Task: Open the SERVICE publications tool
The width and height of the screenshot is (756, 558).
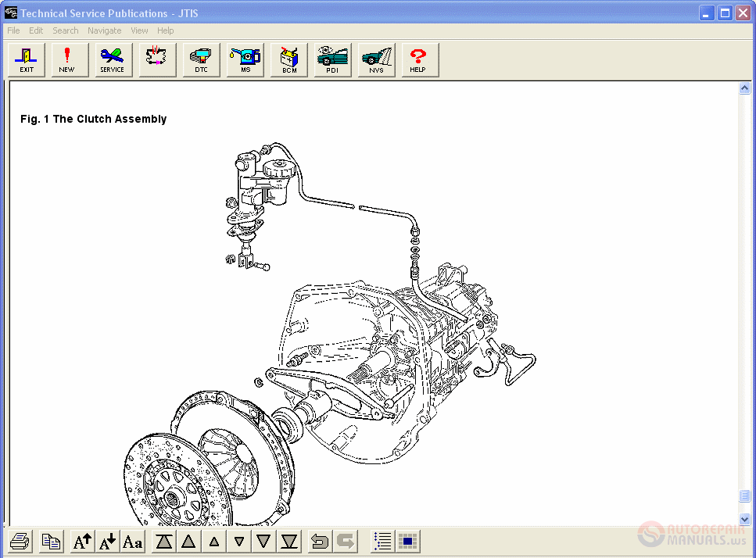Action: (x=113, y=59)
